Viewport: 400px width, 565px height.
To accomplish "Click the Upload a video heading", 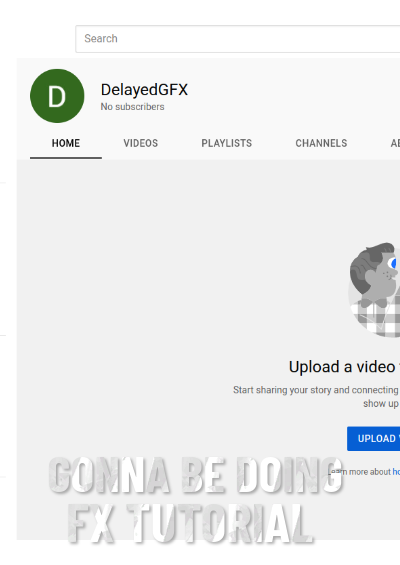I will 344,367.
